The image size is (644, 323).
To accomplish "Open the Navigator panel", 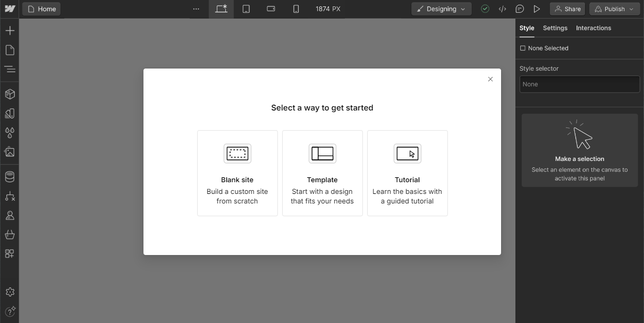I will point(10,69).
